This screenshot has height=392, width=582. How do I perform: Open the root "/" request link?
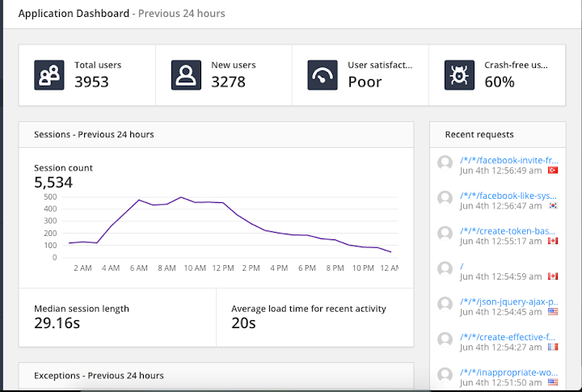coord(462,266)
